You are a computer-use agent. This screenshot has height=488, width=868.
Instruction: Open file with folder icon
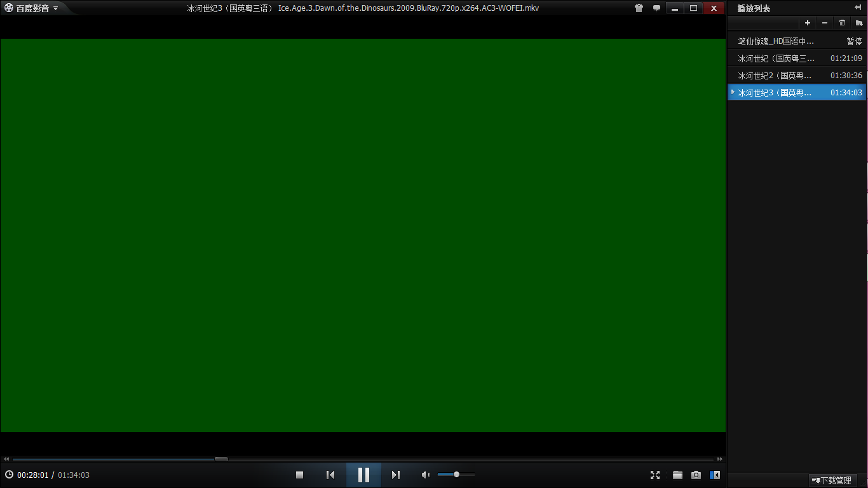pos(677,475)
